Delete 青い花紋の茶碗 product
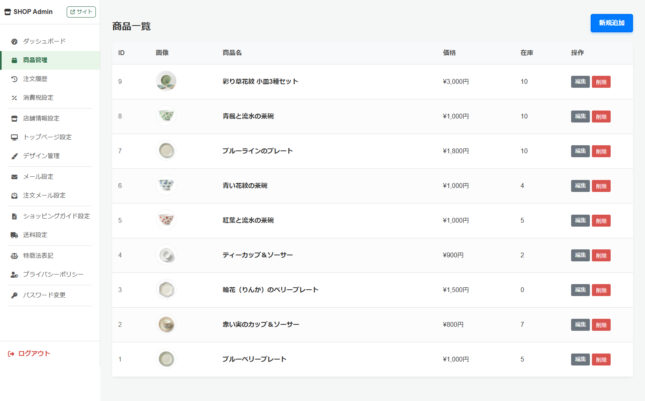 [x=601, y=186]
